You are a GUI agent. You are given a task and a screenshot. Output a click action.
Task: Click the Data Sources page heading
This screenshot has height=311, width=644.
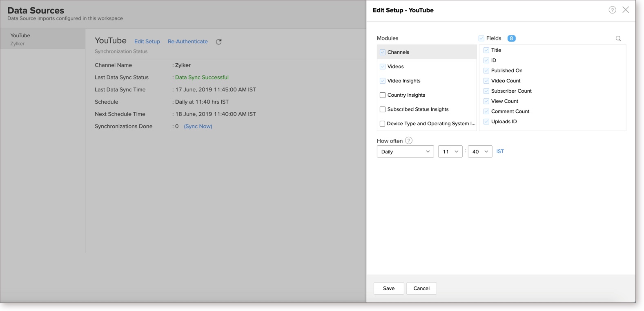(x=36, y=10)
